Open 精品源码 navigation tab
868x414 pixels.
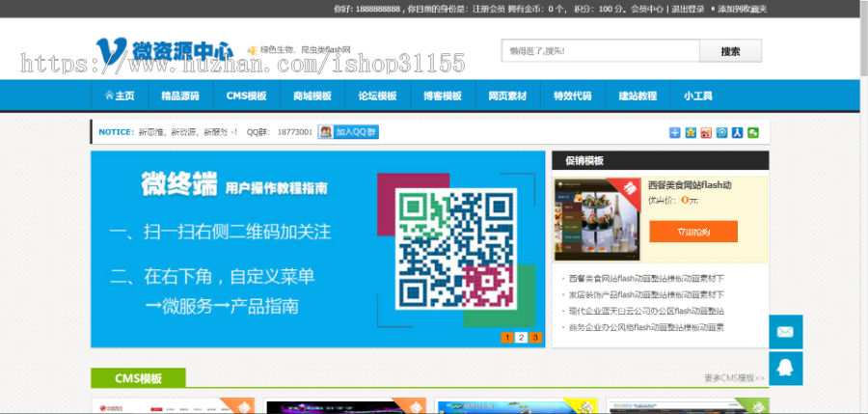click(180, 96)
